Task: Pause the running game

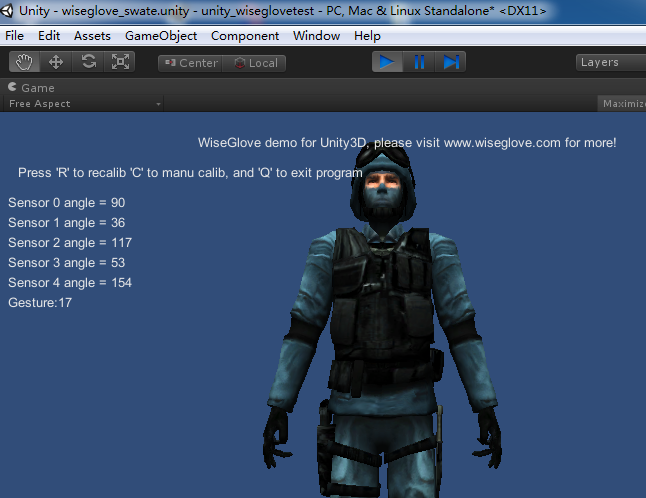Action: point(419,62)
